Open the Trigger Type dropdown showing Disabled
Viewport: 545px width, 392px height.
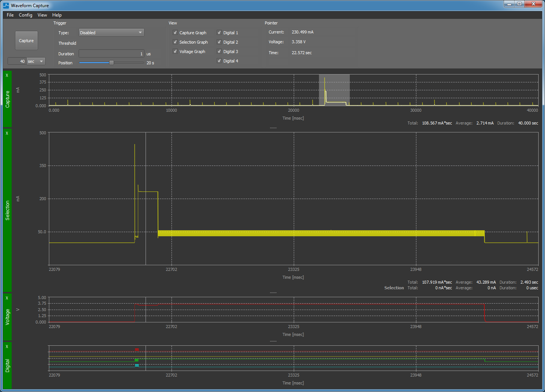[111, 32]
